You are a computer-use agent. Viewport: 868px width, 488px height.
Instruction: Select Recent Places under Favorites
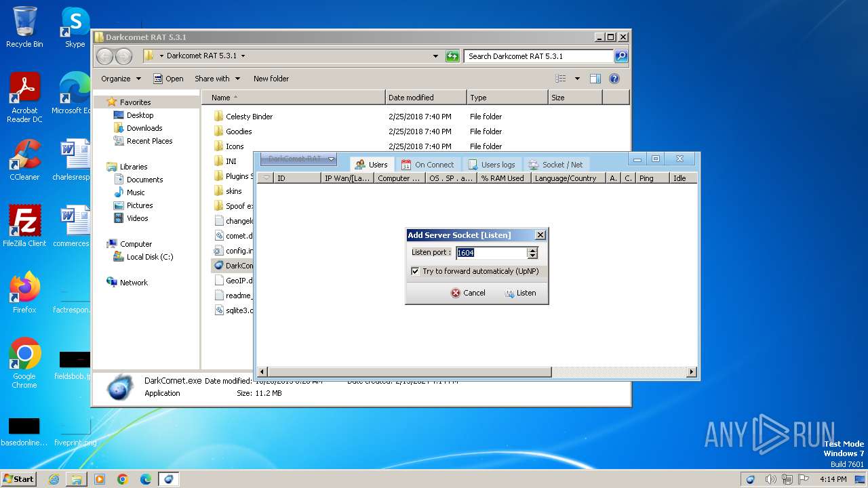pyautogui.click(x=142, y=141)
